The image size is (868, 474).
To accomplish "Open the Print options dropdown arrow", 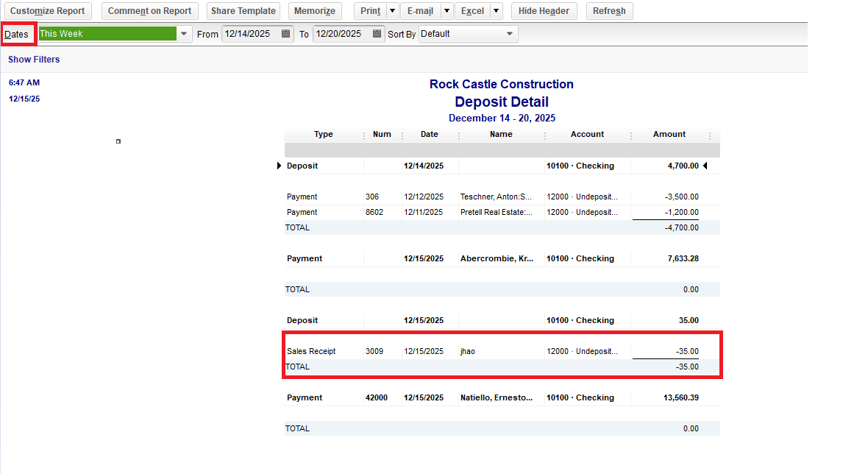I will (392, 11).
